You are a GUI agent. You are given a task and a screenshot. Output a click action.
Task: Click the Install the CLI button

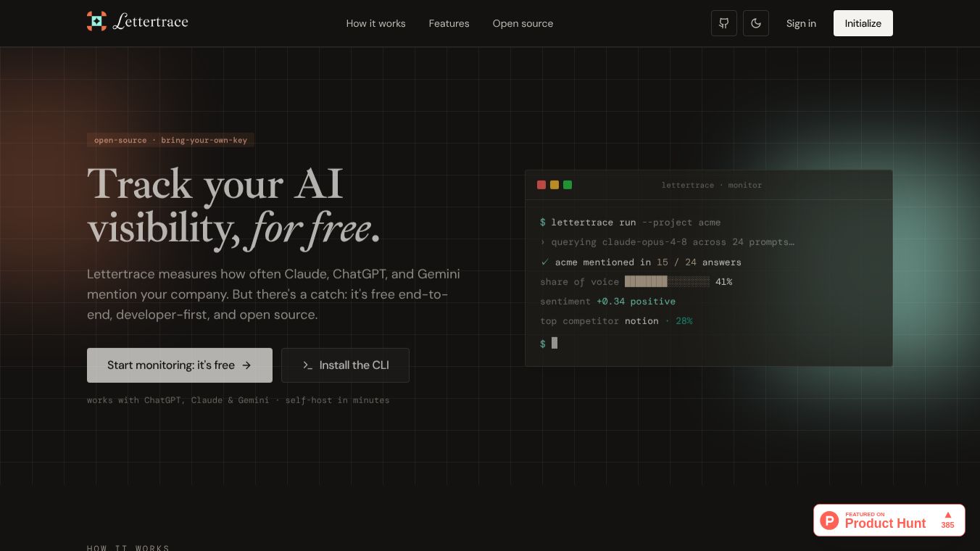pos(345,365)
